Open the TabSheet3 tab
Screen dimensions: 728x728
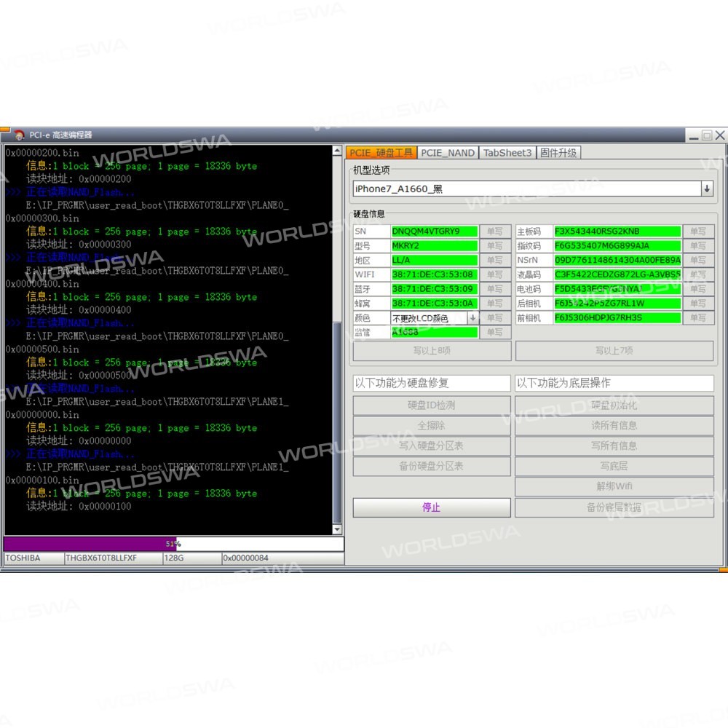507,153
